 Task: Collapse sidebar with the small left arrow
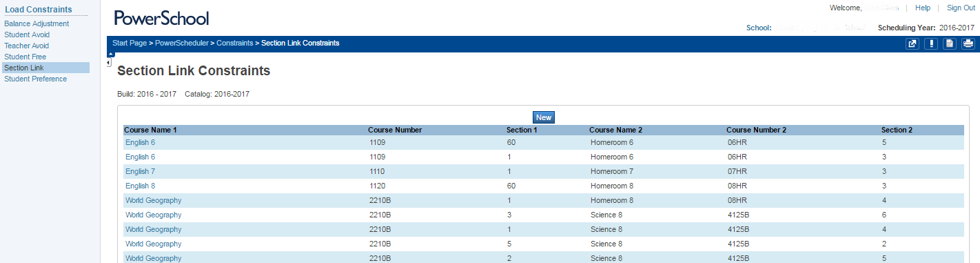(x=109, y=63)
